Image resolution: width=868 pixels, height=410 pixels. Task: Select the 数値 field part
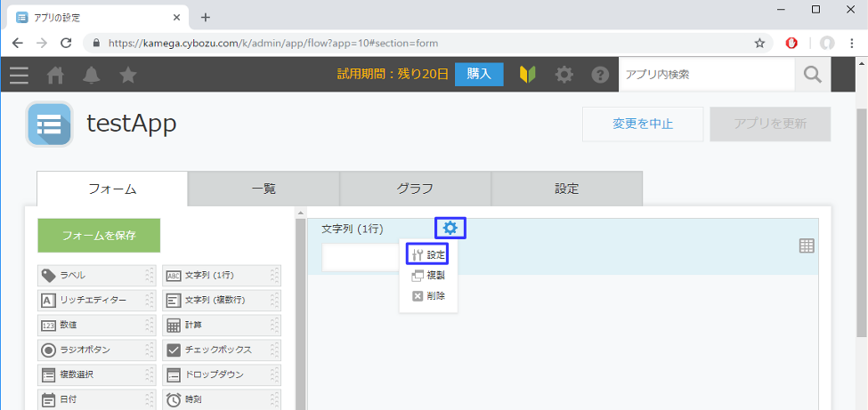point(97,325)
